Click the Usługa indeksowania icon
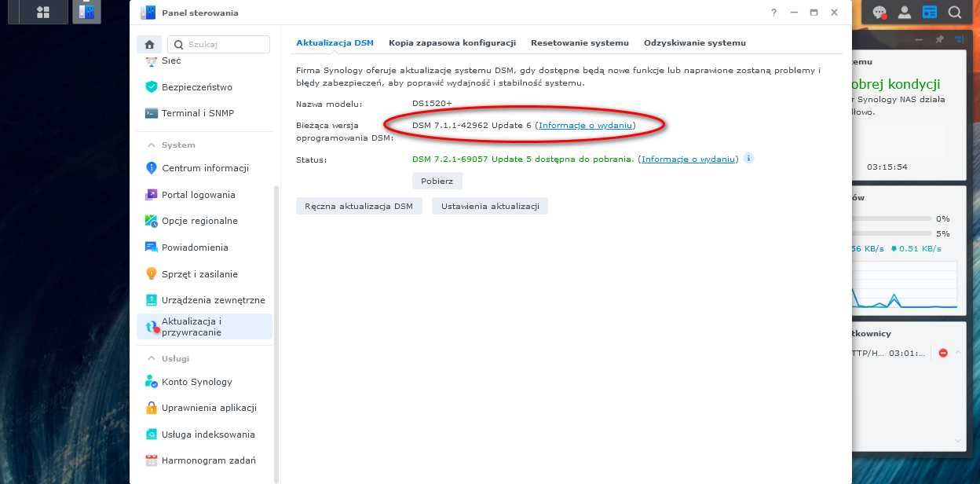The image size is (980, 484). tap(152, 434)
